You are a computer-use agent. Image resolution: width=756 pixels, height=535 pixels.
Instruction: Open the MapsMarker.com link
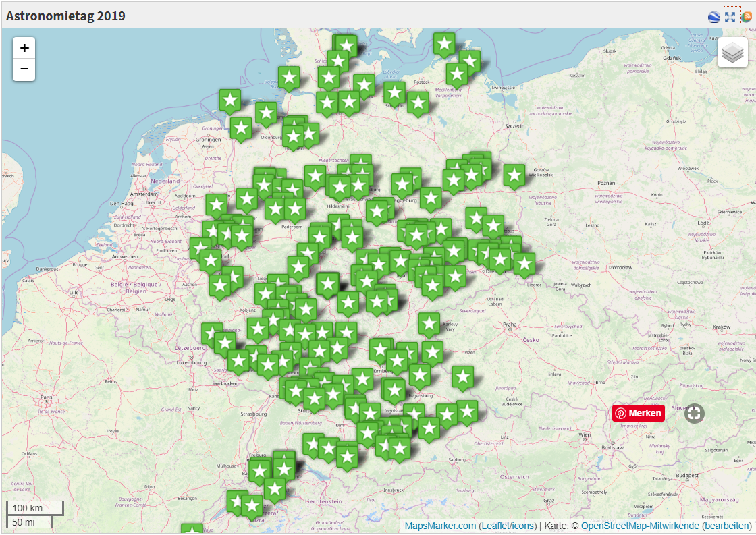point(440,526)
